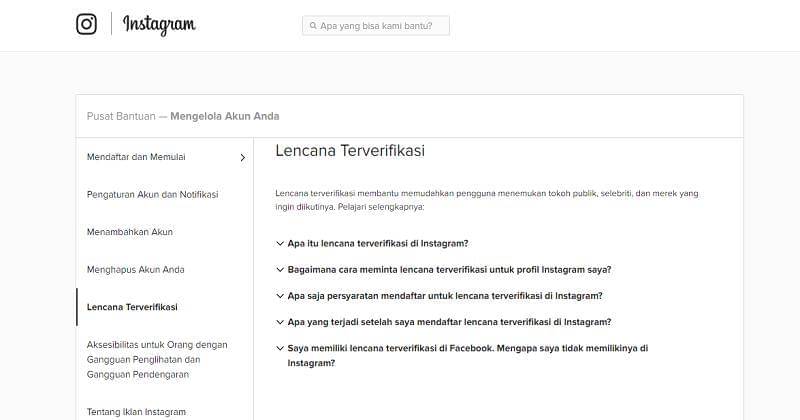Expand "Apa itu lencana terverifikasi di Instagram?"
This screenshot has height=420, width=800.
(x=378, y=243)
